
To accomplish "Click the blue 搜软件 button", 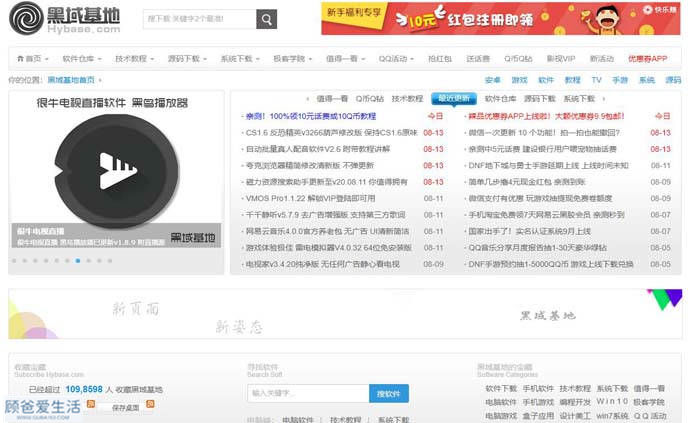I will click(389, 394).
